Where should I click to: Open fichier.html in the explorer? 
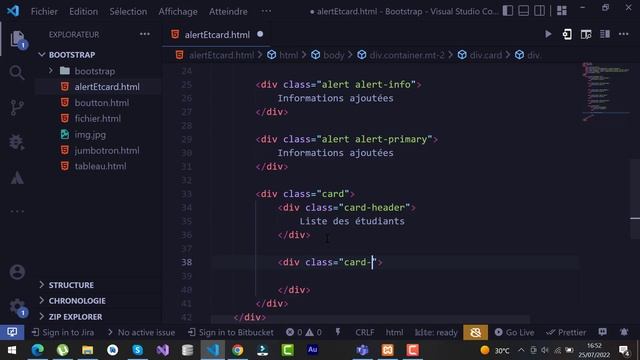point(98,118)
